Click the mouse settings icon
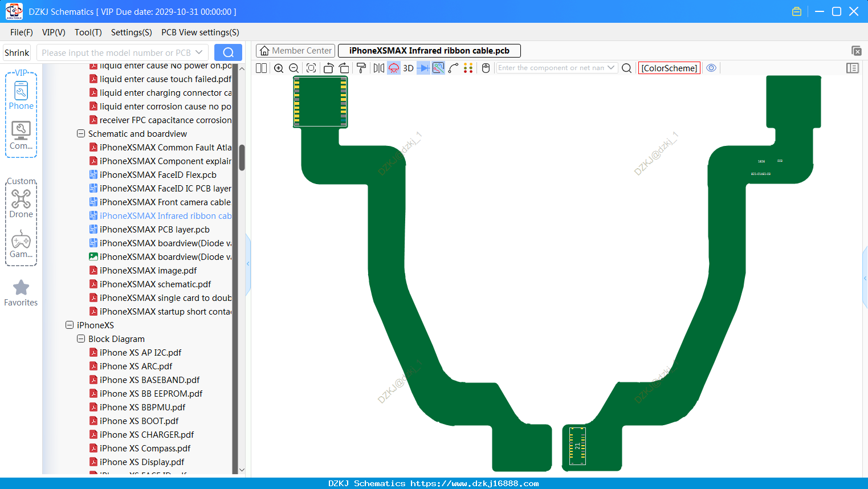868x489 pixels. 486,68
